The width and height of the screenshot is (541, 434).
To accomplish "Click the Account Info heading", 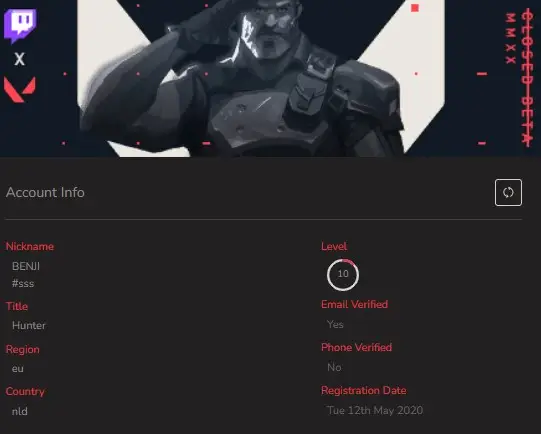I will point(45,193).
